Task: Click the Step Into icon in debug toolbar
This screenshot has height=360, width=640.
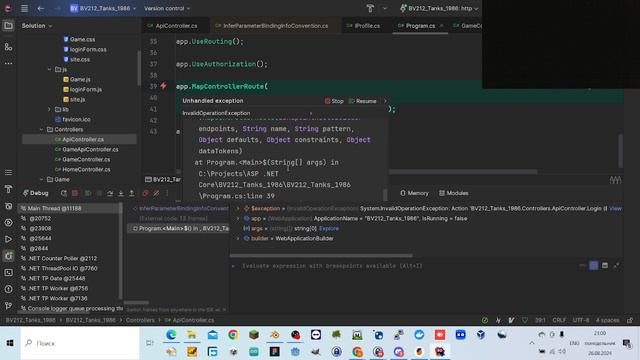Action: (x=121, y=193)
